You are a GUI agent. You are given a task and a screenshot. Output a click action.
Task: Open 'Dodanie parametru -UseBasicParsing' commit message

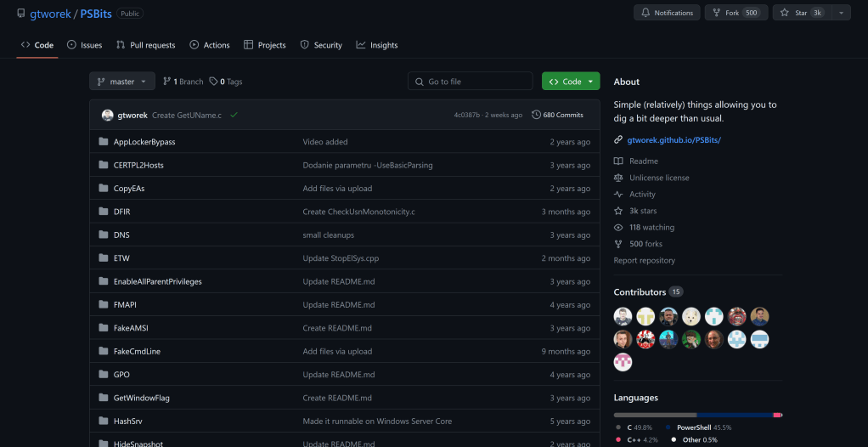(x=368, y=165)
